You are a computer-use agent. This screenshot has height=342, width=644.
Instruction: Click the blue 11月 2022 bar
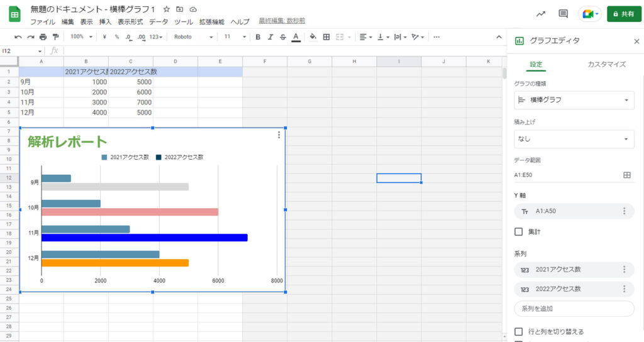click(145, 238)
